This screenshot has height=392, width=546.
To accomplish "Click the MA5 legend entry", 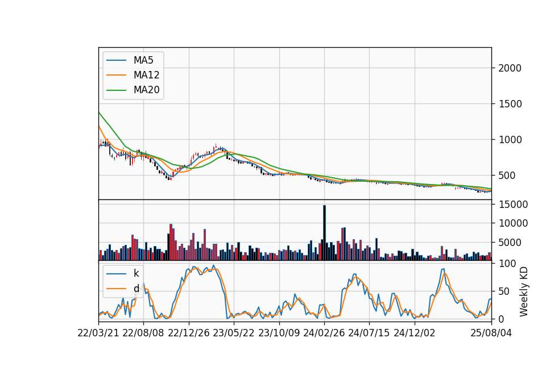I will pos(130,60).
